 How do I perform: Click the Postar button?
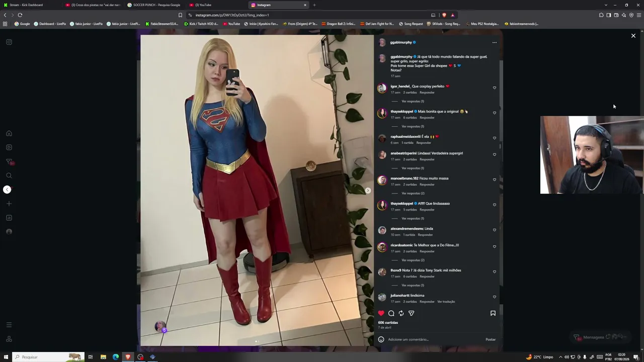tap(491, 339)
